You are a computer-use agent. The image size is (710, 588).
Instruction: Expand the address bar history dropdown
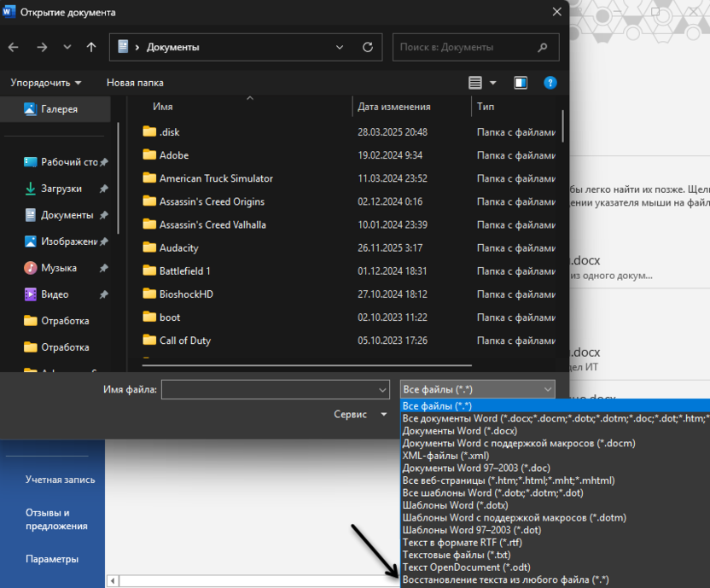pyautogui.click(x=339, y=47)
